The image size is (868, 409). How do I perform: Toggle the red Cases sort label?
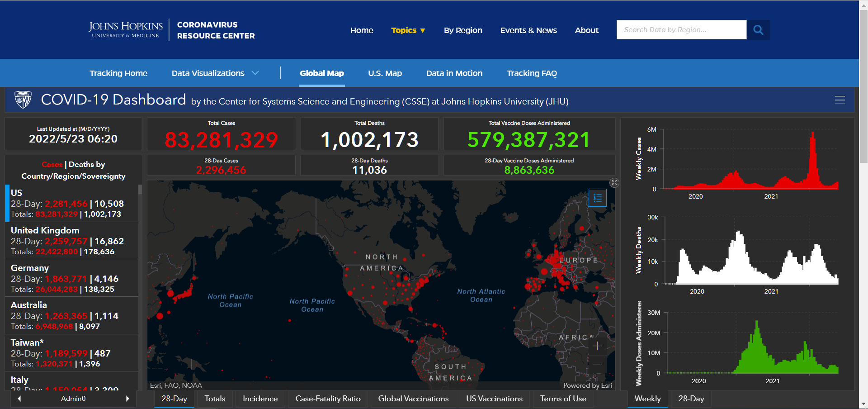pyautogui.click(x=52, y=164)
